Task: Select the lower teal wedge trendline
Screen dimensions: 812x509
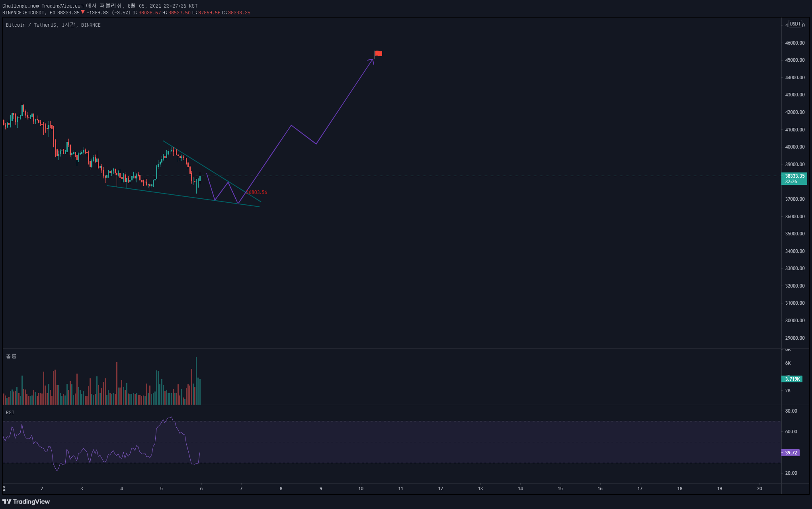Action: click(183, 196)
